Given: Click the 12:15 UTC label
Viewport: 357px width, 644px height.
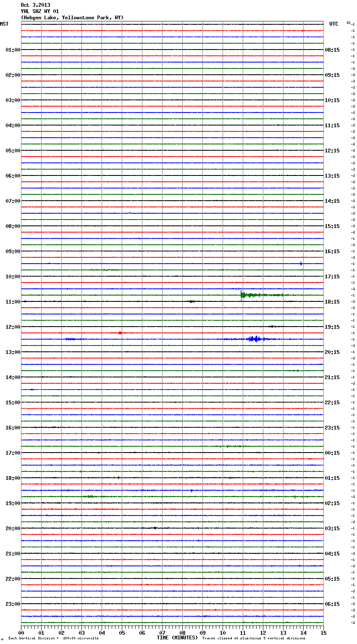Looking at the screenshot, I should [332, 151].
